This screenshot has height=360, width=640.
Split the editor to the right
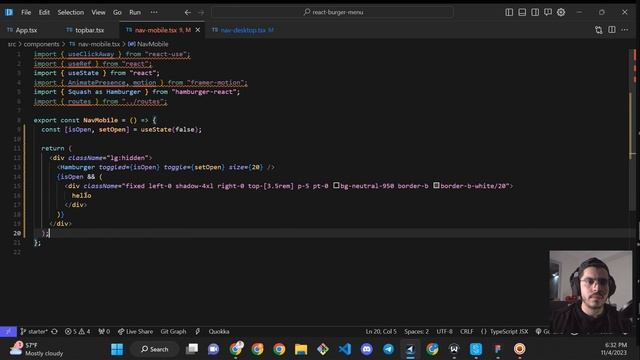point(612,30)
